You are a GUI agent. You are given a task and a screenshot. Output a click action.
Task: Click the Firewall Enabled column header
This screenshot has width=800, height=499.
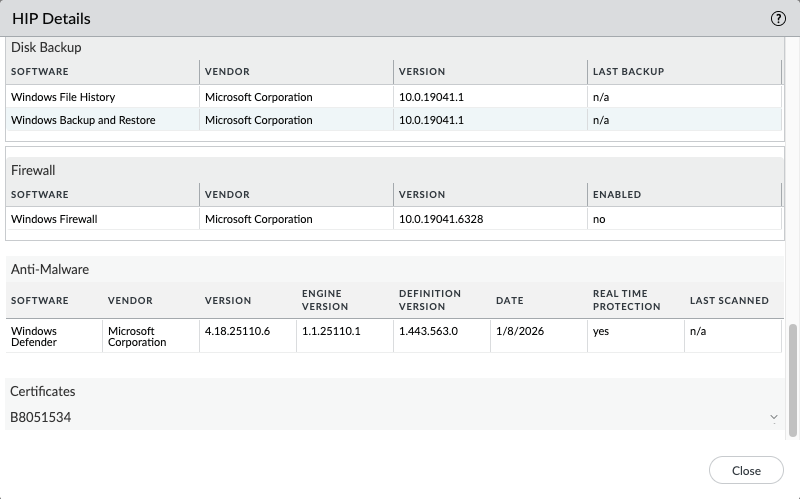616,194
